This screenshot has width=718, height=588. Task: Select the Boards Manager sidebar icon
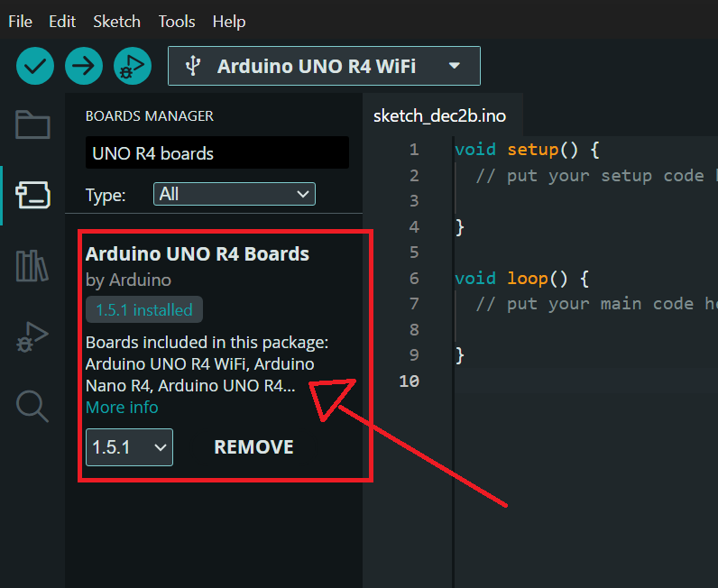[32, 194]
